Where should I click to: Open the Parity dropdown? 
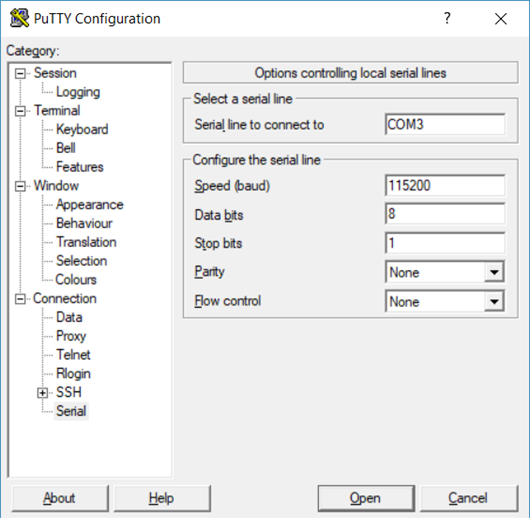(x=494, y=272)
